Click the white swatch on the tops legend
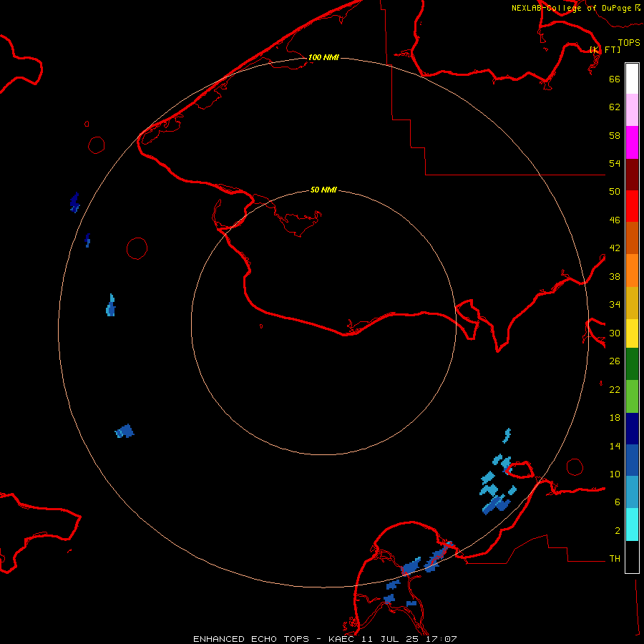The image size is (644, 644). click(x=632, y=79)
